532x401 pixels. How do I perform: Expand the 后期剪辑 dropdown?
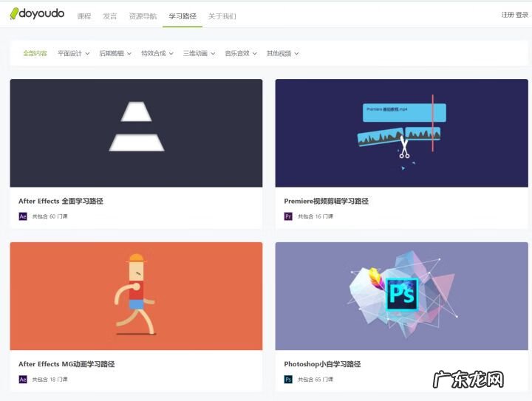pyautogui.click(x=115, y=53)
